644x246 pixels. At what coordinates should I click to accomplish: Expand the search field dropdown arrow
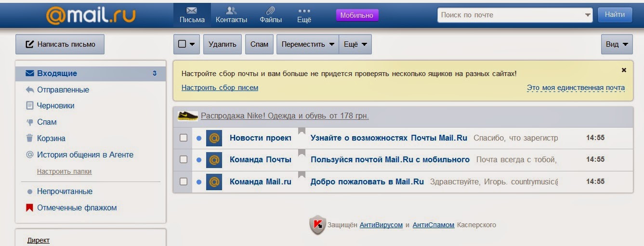(588, 15)
